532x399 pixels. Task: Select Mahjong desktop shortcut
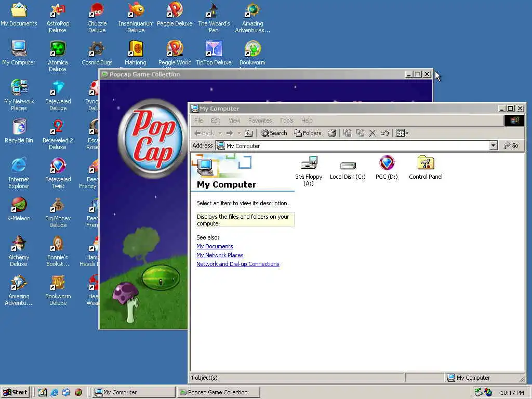click(x=136, y=53)
